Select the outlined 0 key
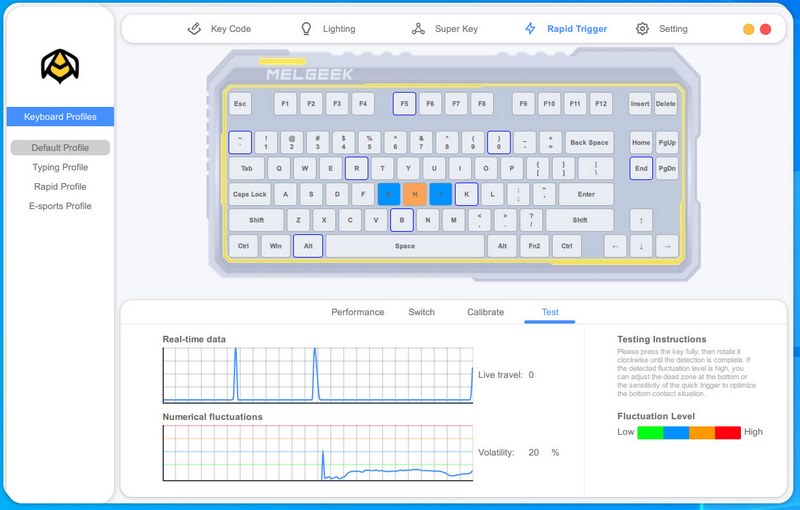The height and width of the screenshot is (510, 800). click(498, 142)
